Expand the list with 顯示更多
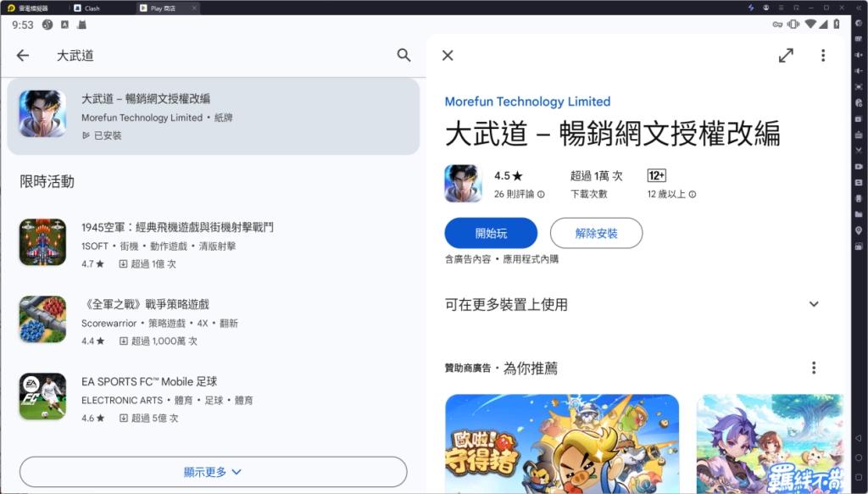 point(213,472)
